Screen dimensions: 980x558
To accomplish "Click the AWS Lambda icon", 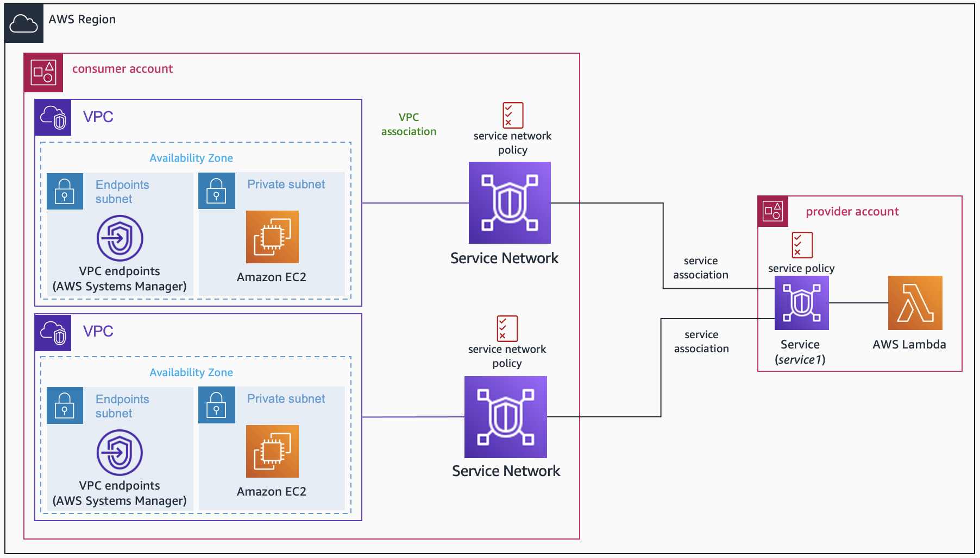I will tap(915, 303).
